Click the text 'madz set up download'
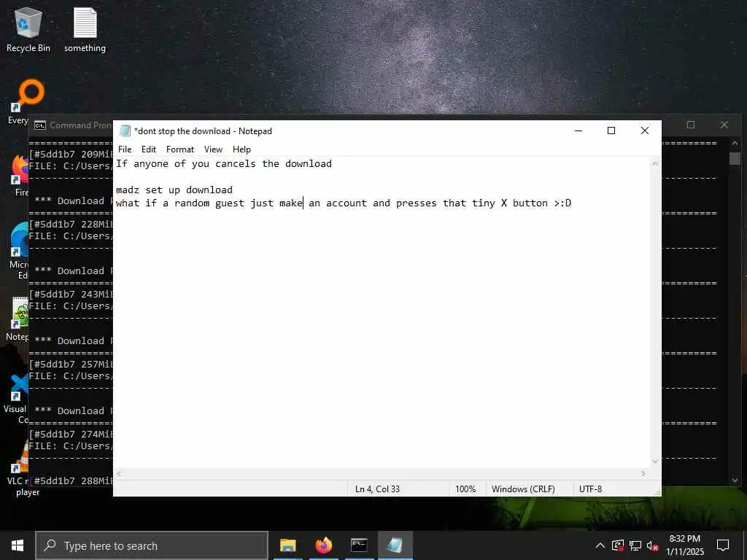This screenshot has height=560, width=747. [174, 190]
